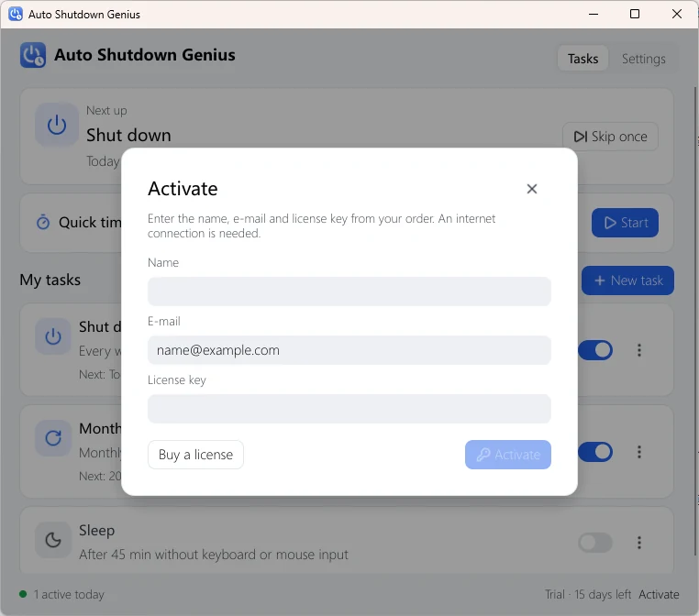Create a New task
The width and height of the screenshot is (699, 616).
pos(627,280)
